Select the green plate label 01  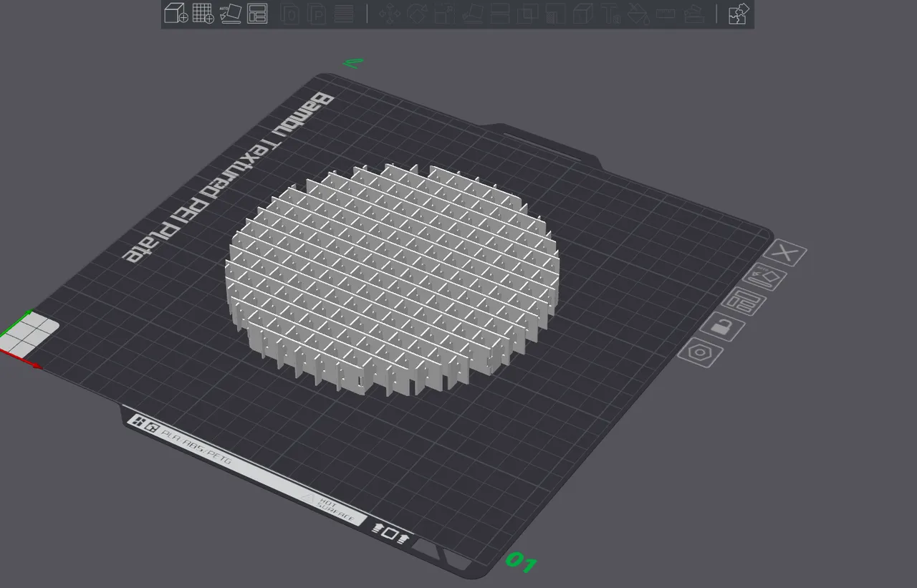pyautogui.click(x=521, y=563)
